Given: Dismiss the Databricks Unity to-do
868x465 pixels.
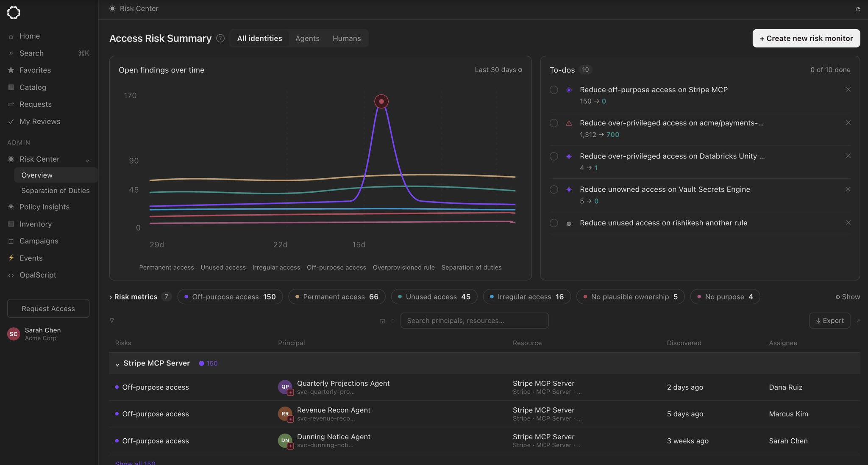Looking at the screenshot, I should click(x=848, y=156).
